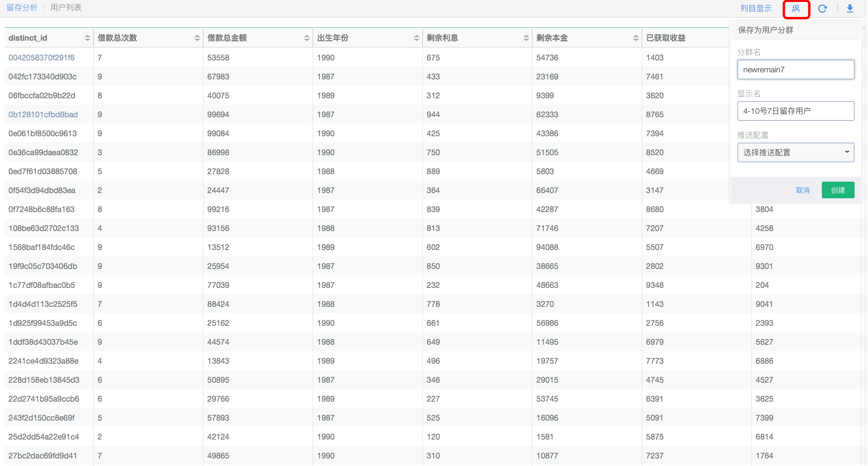Sort the 借款总次数 column
Image resolution: width=868 pixels, height=466 pixels.
coord(197,38)
